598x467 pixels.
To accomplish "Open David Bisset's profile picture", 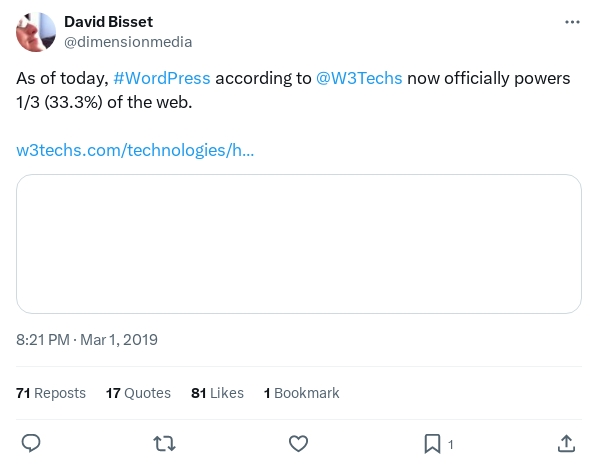I will (36, 32).
